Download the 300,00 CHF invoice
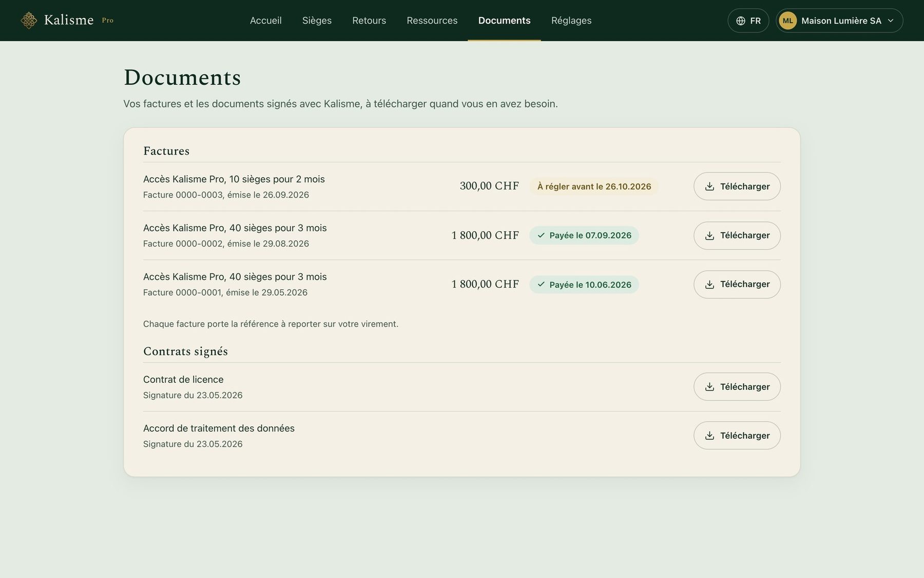 (737, 187)
